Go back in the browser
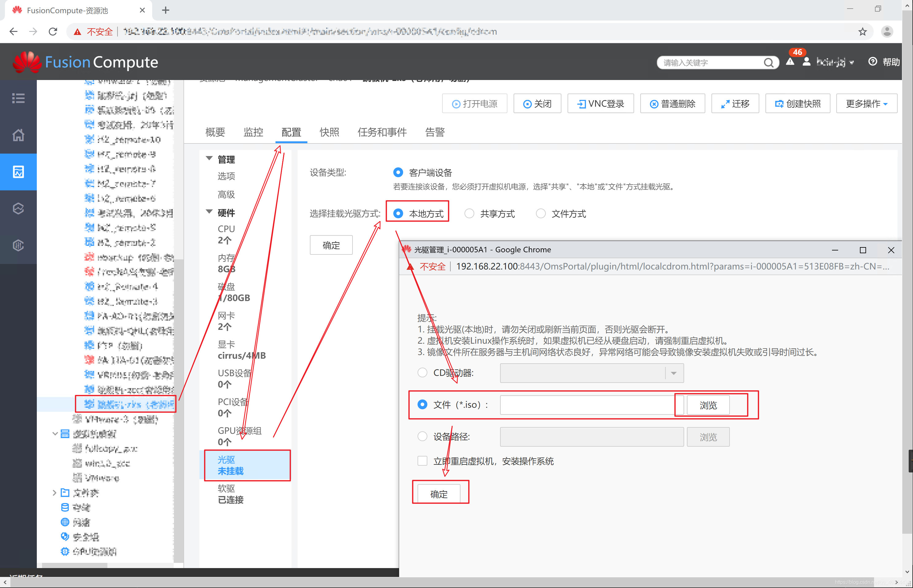Image resolution: width=913 pixels, height=588 pixels. click(13, 31)
